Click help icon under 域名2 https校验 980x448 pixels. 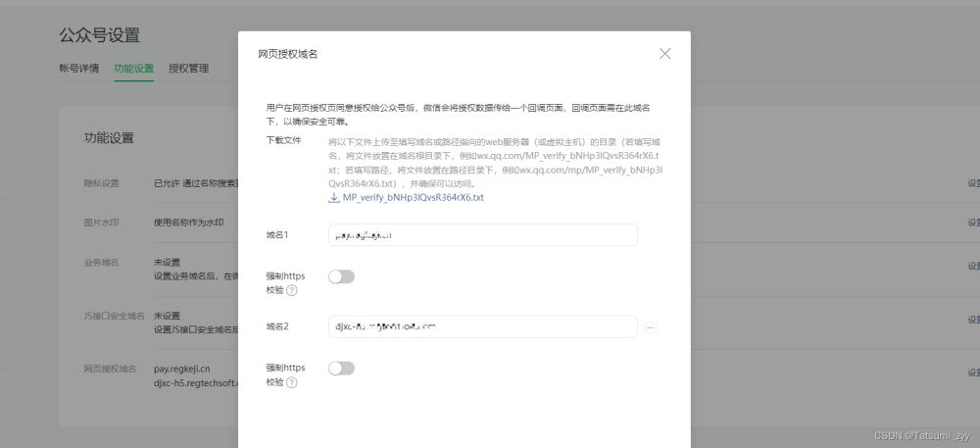(x=291, y=382)
